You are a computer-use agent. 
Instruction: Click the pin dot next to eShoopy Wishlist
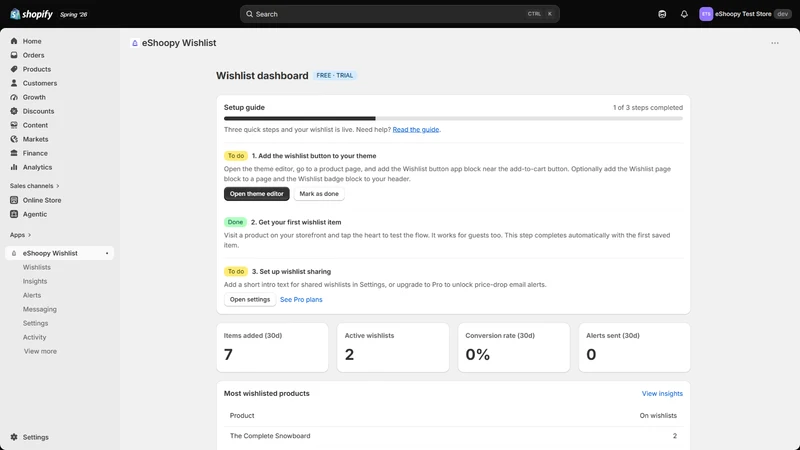107,253
